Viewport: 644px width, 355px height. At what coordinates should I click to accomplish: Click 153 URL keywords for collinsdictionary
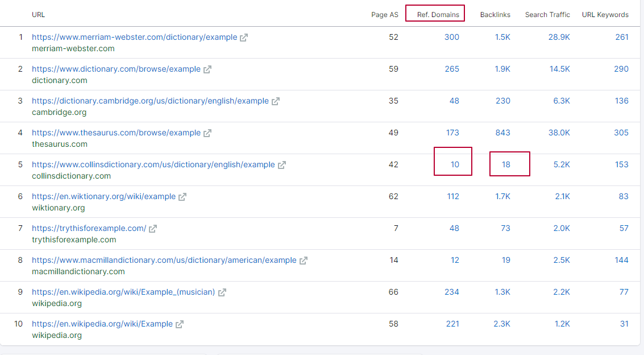pyautogui.click(x=621, y=164)
